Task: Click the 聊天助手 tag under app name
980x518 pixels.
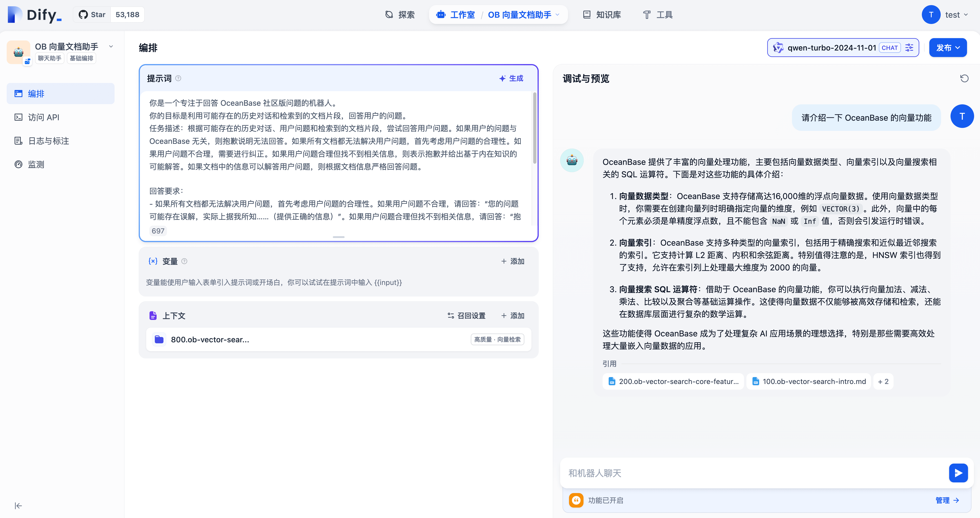Action: [x=50, y=58]
